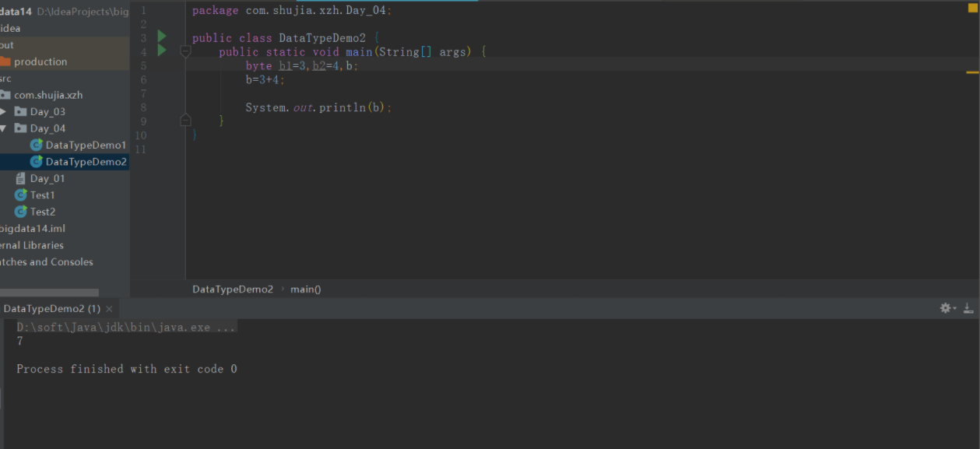Click the 'System.out.println(b);' line
980x449 pixels.
click(318, 107)
